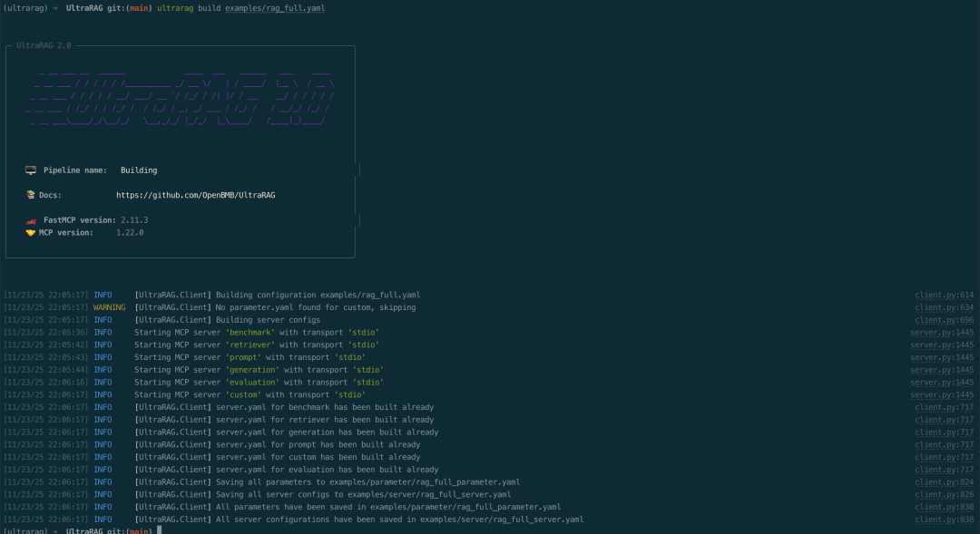This screenshot has height=534, width=980.
Task: Click 'server.yaml for custom has been built already'
Action: (x=318, y=457)
